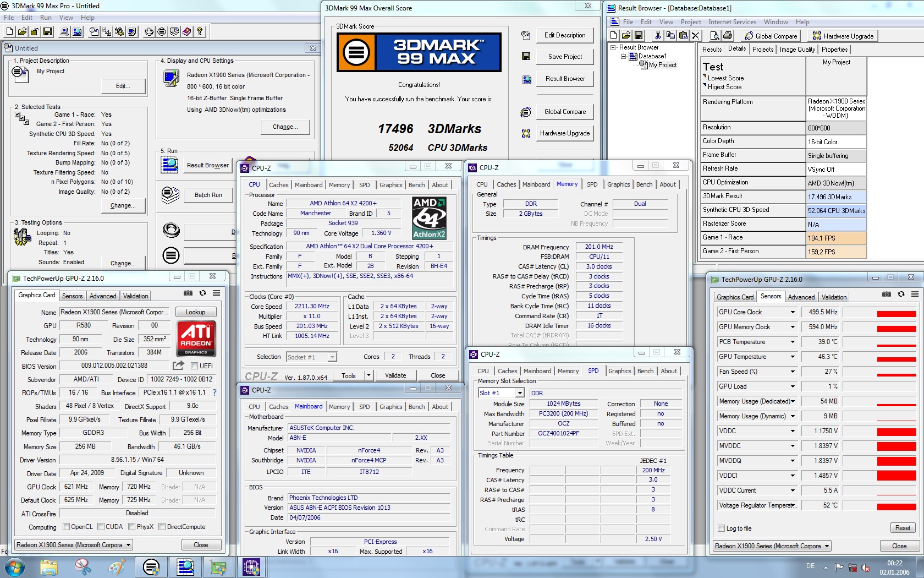Viewport: 924px width, 578px height.
Task: Open the VDDC Current sensor dropdown
Action: point(793,490)
